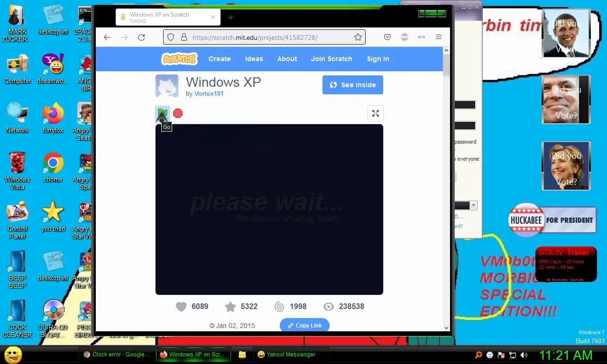The height and width of the screenshot is (364, 607).
Task: Click the 11:21 AM clock
Action: [566, 355]
